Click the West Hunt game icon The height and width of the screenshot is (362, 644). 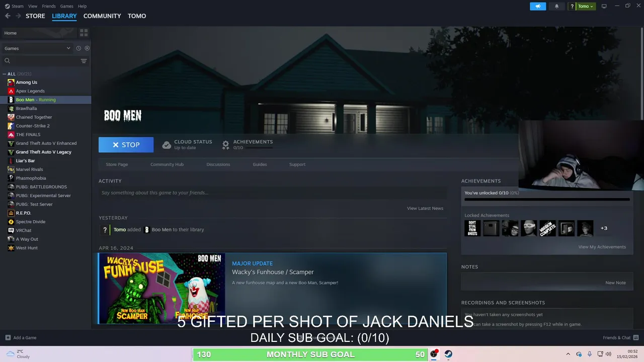pyautogui.click(x=11, y=248)
